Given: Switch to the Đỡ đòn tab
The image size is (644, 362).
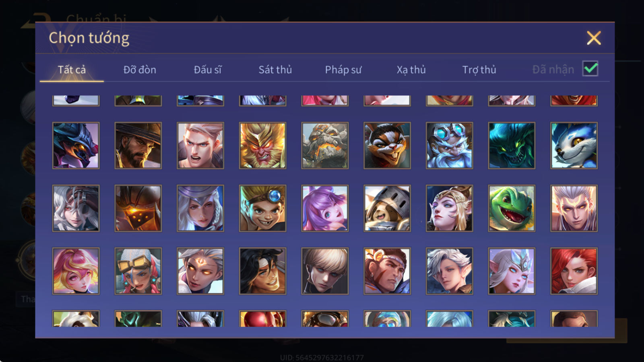Looking at the screenshot, I should click(x=140, y=70).
